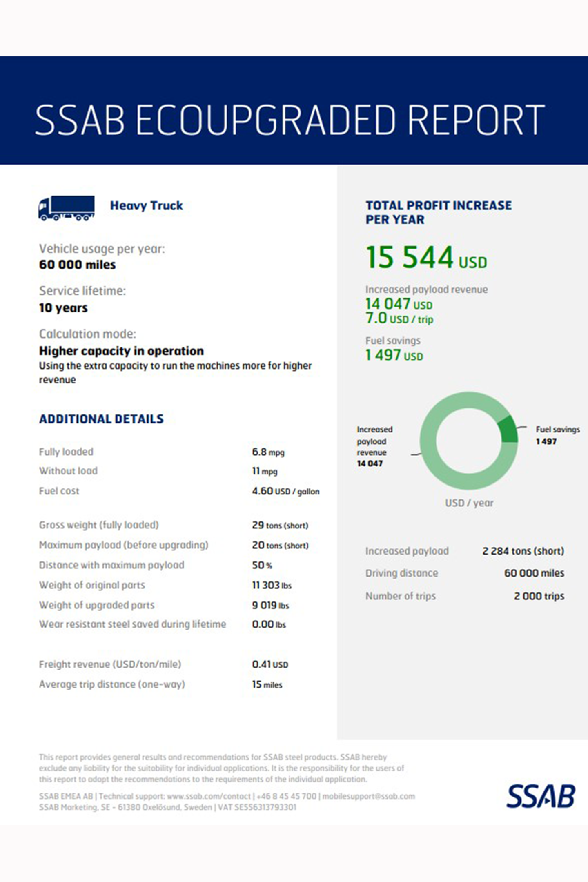The height and width of the screenshot is (882, 588).
Task: Click the mobilesupport@ssab.com email address
Action: point(369,796)
